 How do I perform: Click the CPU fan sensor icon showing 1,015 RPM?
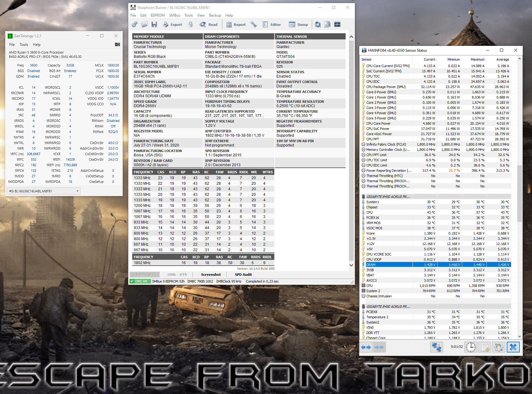(x=363, y=286)
